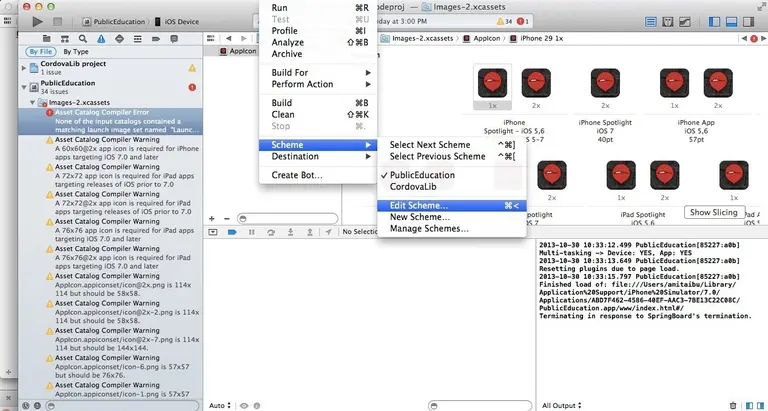
Task: Open the breakpoint navigator icon
Action: point(156,39)
